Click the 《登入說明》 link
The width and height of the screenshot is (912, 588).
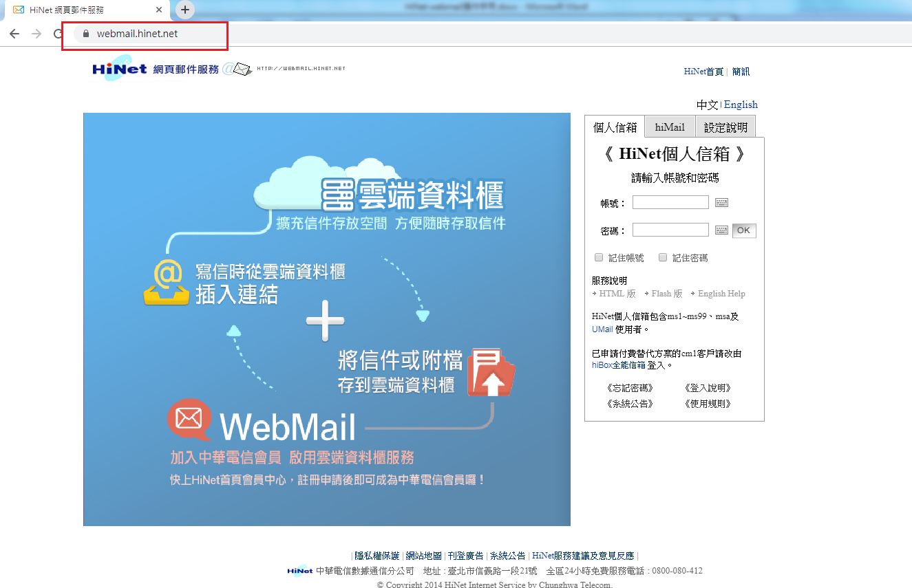click(x=708, y=388)
